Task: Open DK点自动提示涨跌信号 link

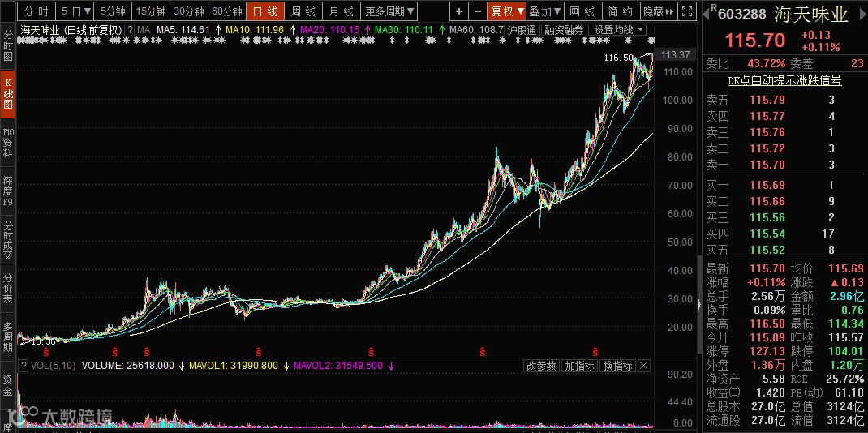Action: tap(784, 81)
